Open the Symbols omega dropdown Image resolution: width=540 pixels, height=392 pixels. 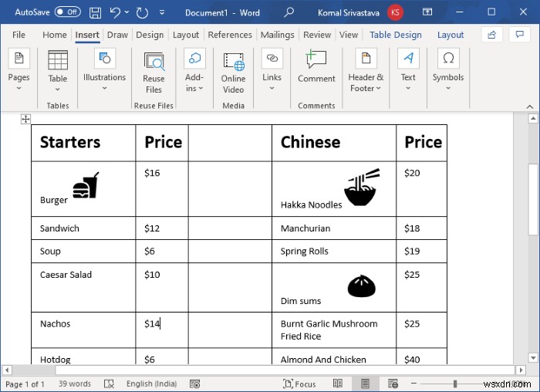(x=448, y=70)
